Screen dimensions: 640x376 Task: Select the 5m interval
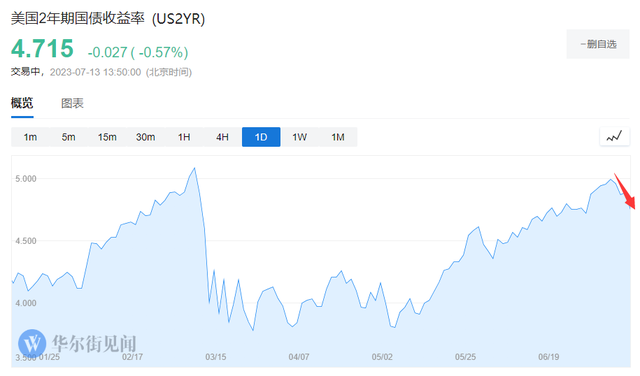click(x=69, y=137)
